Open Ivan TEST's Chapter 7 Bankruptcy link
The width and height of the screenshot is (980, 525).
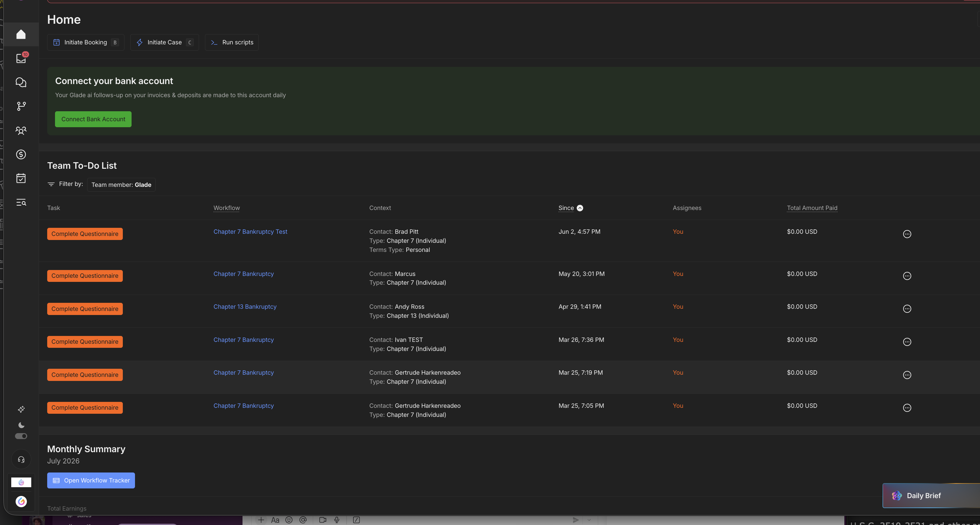[x=243, y=340]
